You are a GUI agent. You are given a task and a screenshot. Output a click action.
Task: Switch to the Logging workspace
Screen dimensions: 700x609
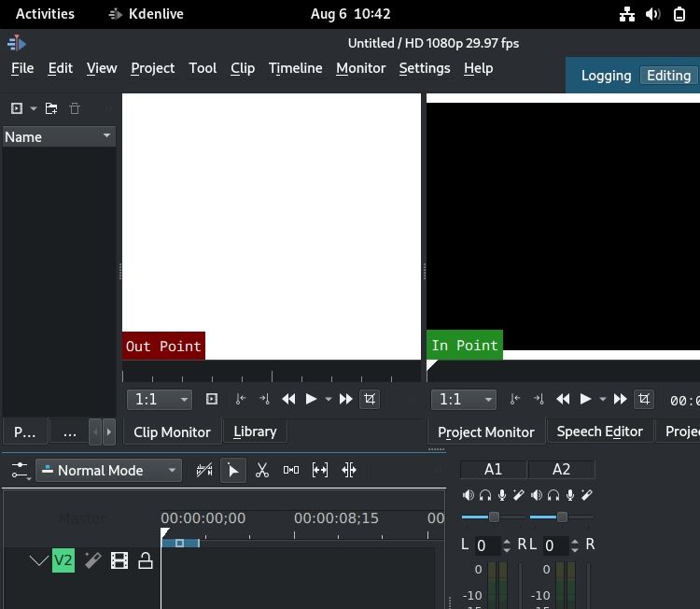click(606, 76)
